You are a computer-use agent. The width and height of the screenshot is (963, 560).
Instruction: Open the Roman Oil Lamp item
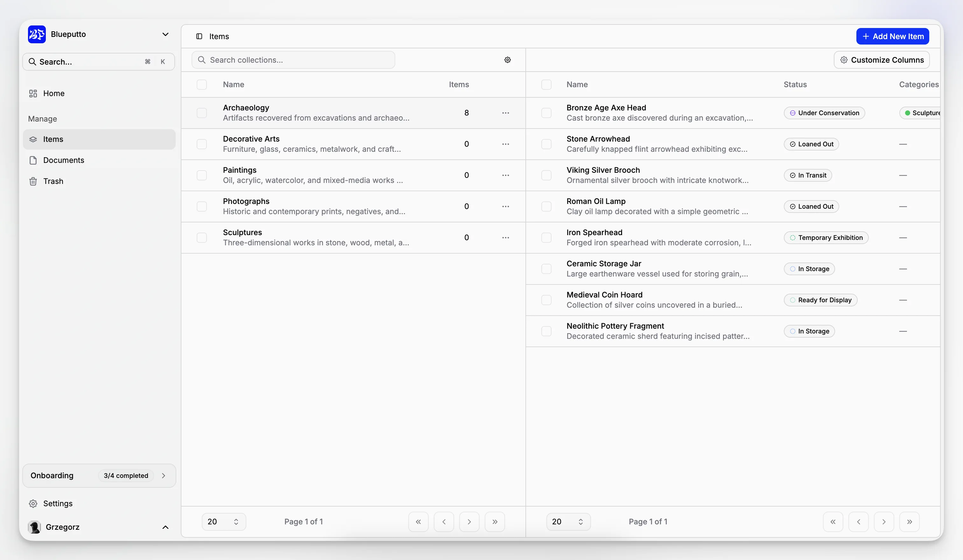tap(596, 201)
